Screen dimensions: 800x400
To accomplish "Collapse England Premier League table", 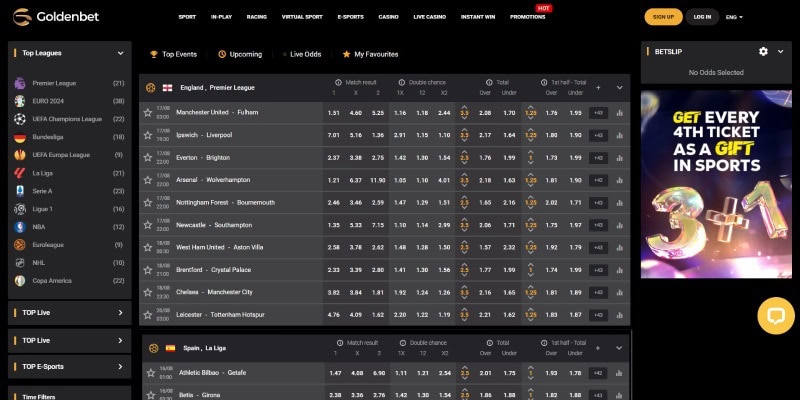I will pyautogui.click(x=619, y=88).
